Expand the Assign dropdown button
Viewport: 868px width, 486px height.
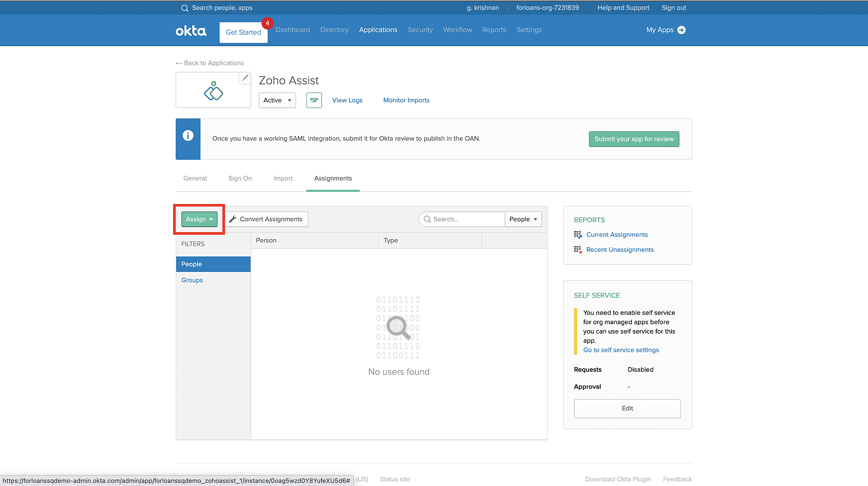[199, 219]
